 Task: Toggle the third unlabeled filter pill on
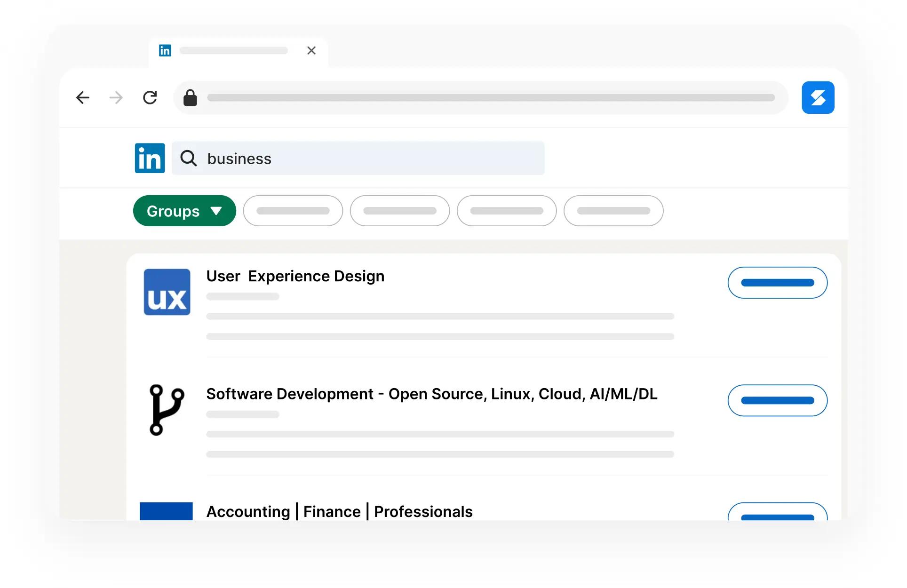tap(506, 210)
